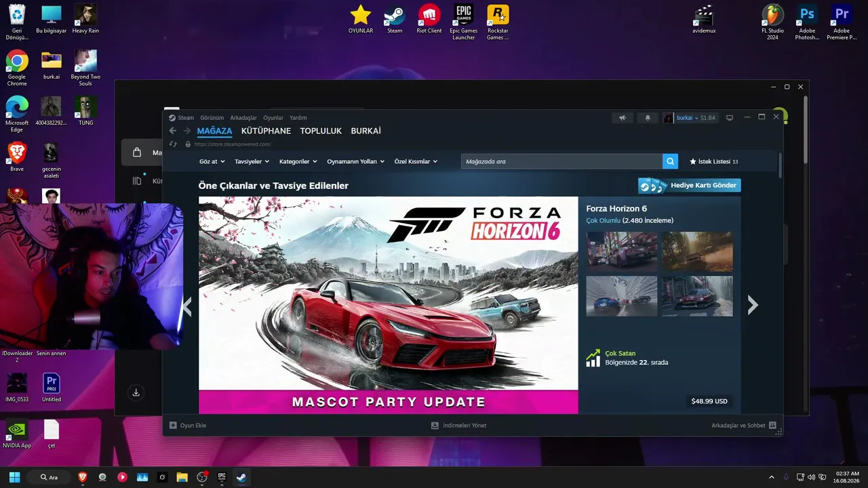The image size is (868, 488).
Task: Click the store search magnifier button
Action: 671,161
